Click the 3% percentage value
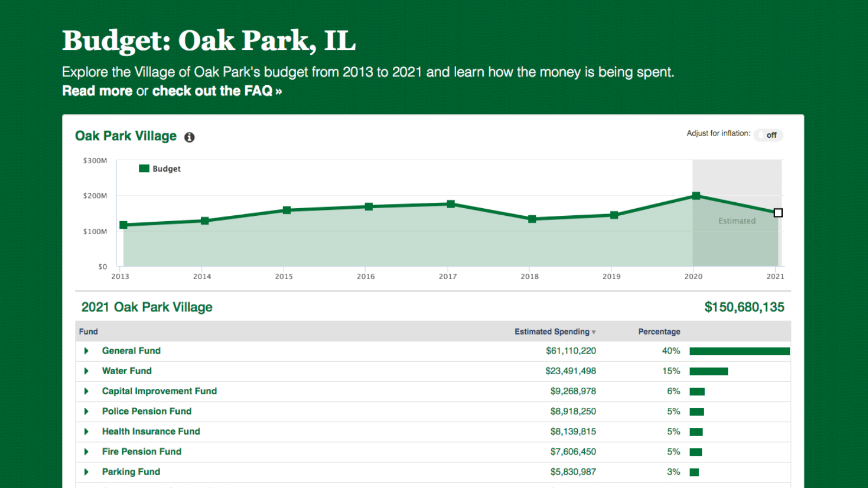868x488 pixels. (x=673, y=472)
